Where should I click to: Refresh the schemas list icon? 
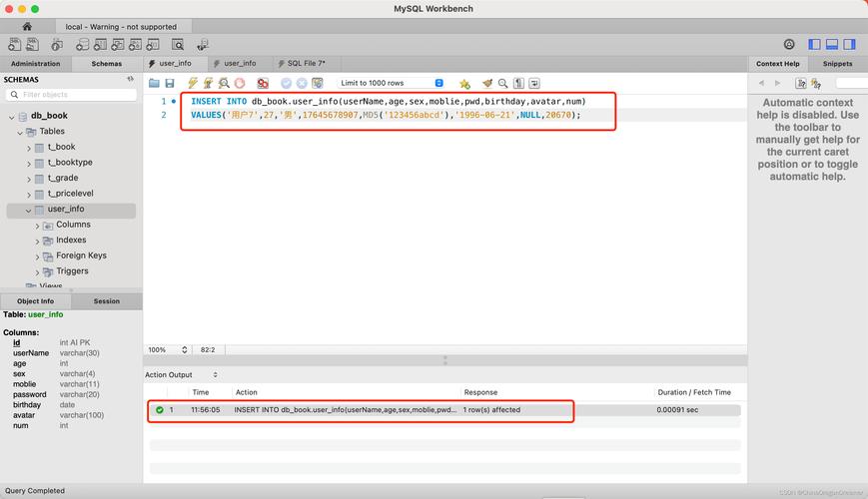tap(130, 79)
